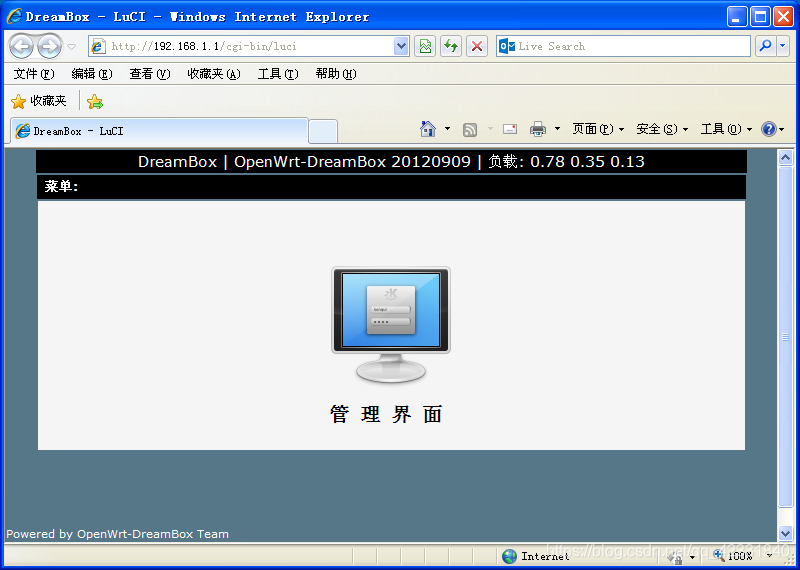This screenshot has height=570, width=800.
Task: Expand the address bar history dropdown
Action: (x=402, y=46)
